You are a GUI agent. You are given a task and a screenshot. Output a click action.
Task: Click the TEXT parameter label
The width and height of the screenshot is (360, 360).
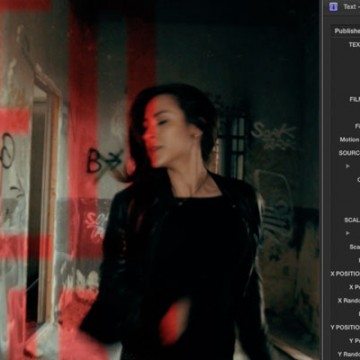coord(354,45)
